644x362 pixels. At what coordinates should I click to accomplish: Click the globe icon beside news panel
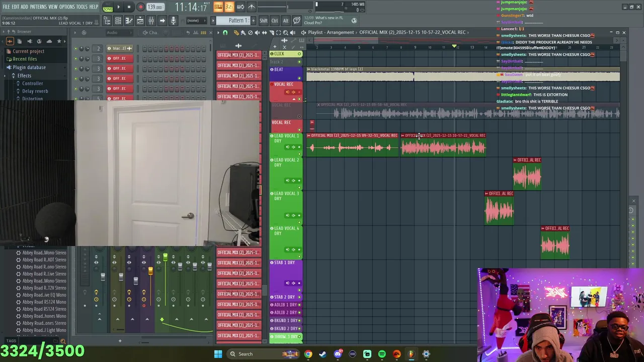pos(354,21)
